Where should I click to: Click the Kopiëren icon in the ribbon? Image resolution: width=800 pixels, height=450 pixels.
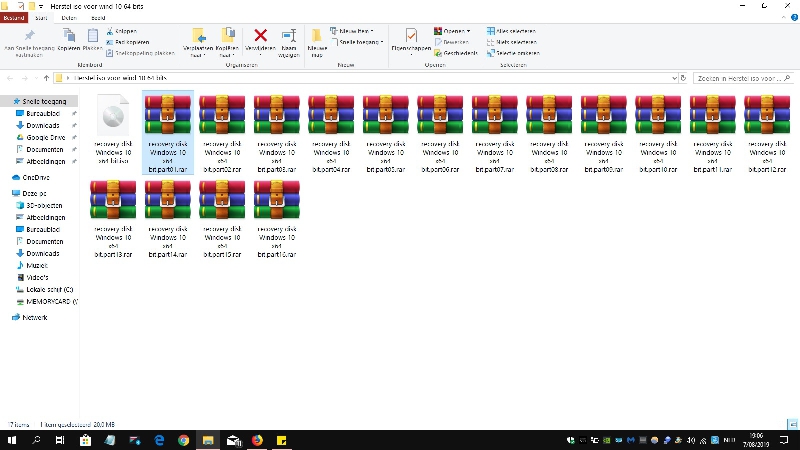point(69,38)
